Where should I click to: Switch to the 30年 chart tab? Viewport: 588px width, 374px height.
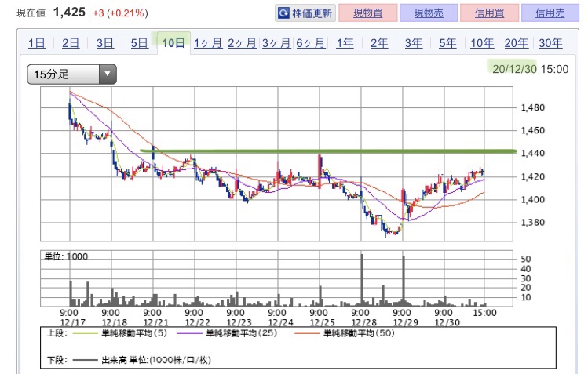550,43
